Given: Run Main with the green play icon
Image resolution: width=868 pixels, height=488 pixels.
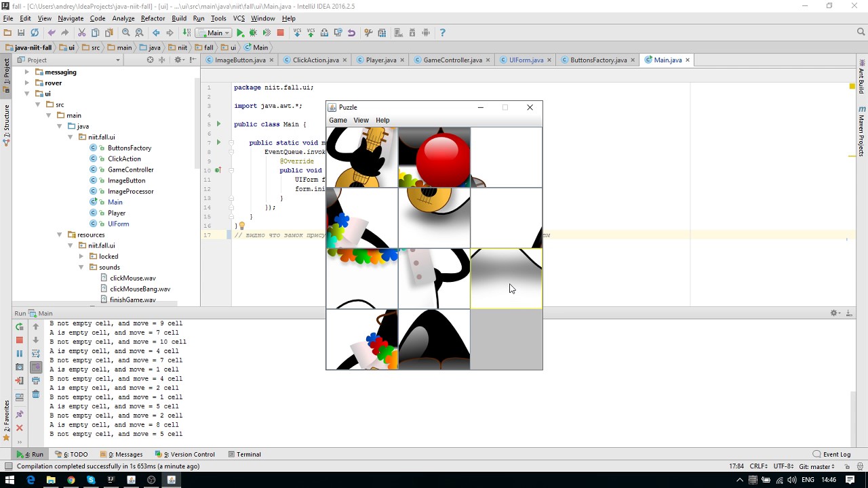Looking at the screenshot, I should pos(240,33).
